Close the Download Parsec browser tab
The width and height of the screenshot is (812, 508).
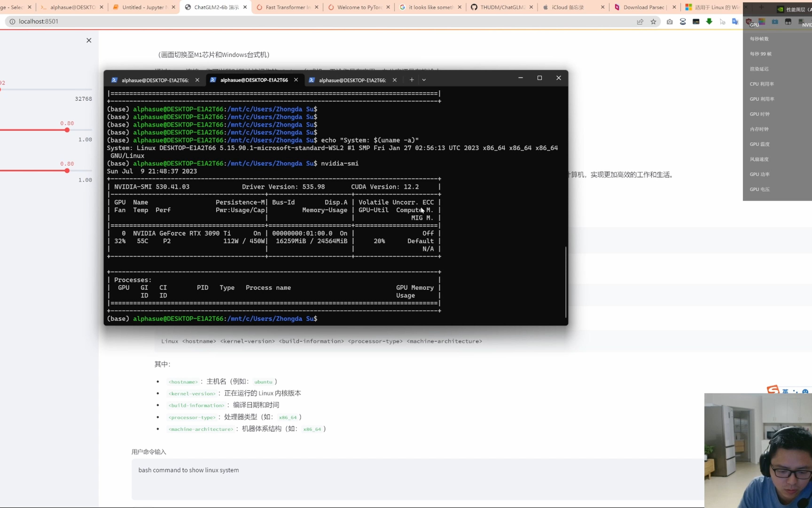coord(674,7)
